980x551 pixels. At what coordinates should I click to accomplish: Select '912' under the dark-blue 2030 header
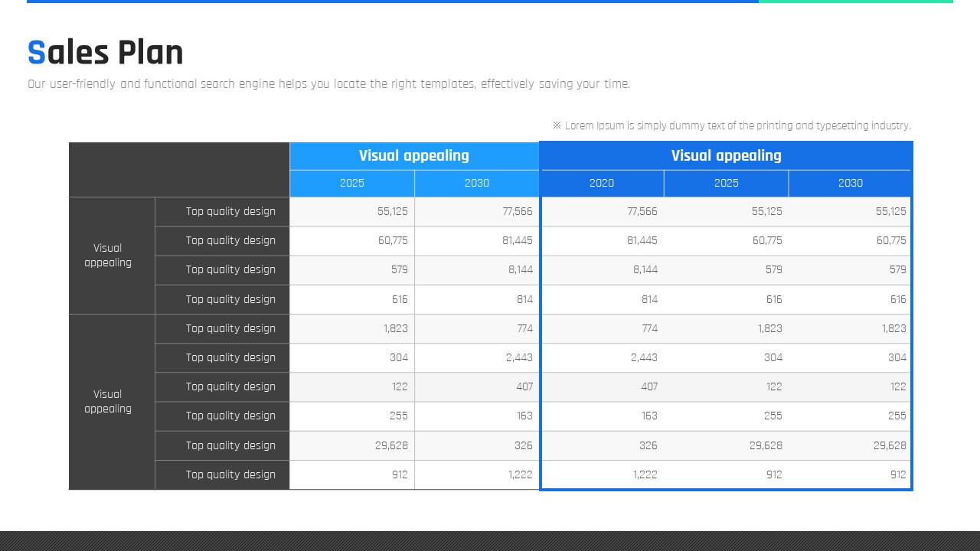[899, 474]
